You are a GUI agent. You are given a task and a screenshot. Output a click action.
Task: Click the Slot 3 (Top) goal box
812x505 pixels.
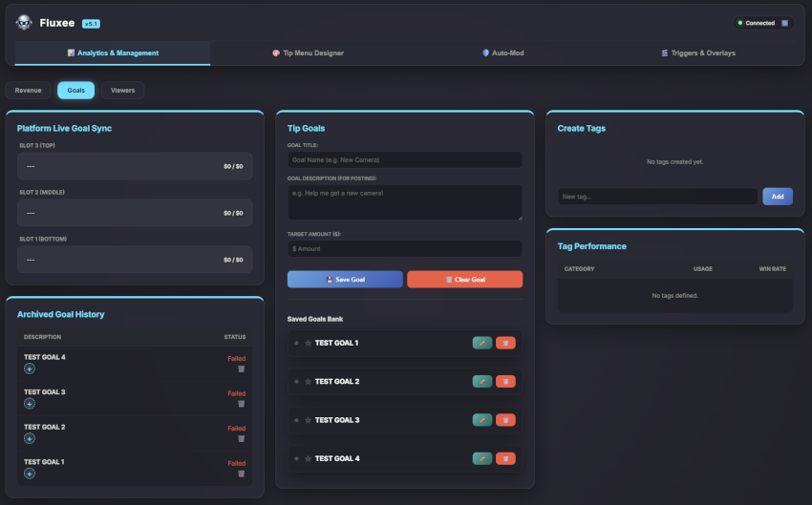click(x=135, y=166)
